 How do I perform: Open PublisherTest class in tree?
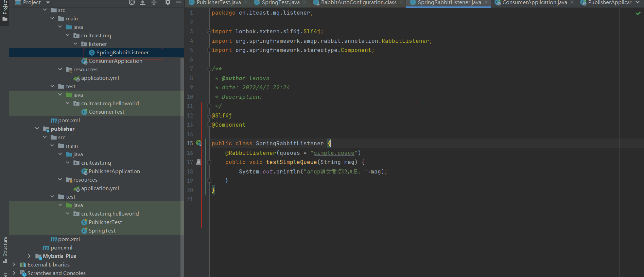105,222
